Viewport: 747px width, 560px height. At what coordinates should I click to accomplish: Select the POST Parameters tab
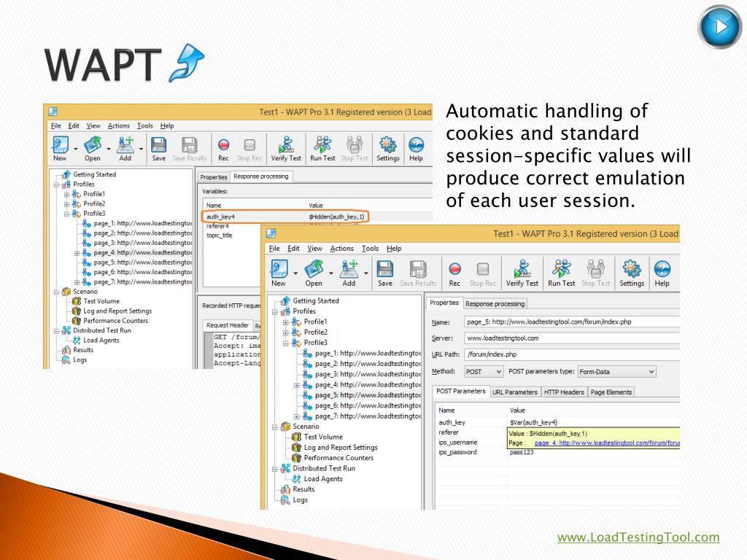(x=461, y=391)
